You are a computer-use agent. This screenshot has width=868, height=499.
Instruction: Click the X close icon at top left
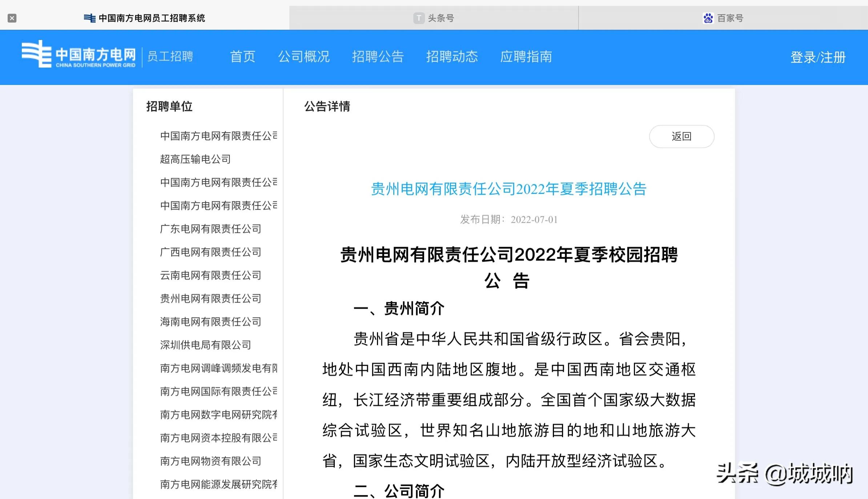coord(12,17)
